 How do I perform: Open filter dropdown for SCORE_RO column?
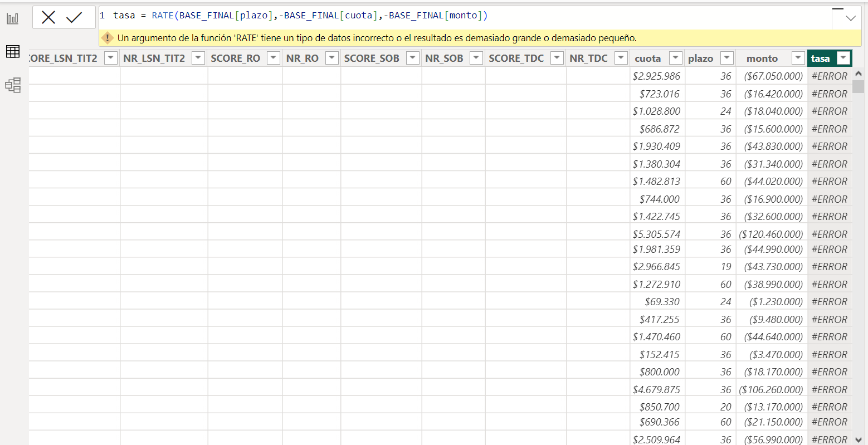(273, 58)
